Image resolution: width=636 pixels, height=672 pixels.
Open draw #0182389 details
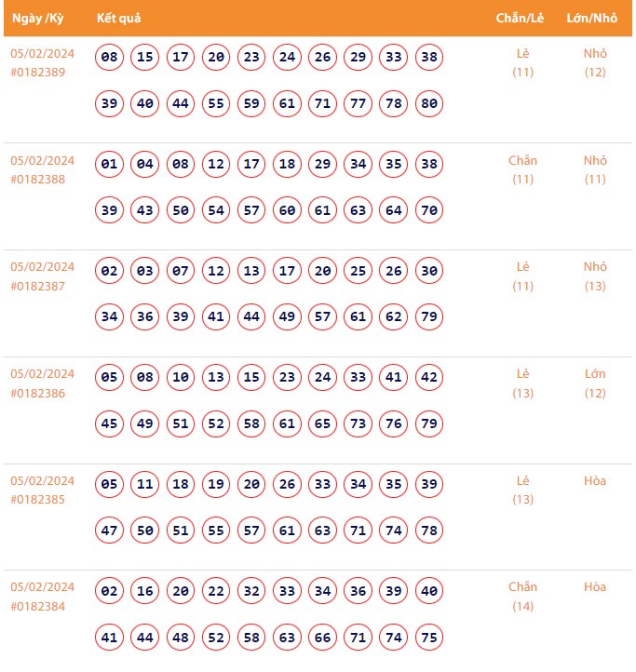click(x=38, y=73)
